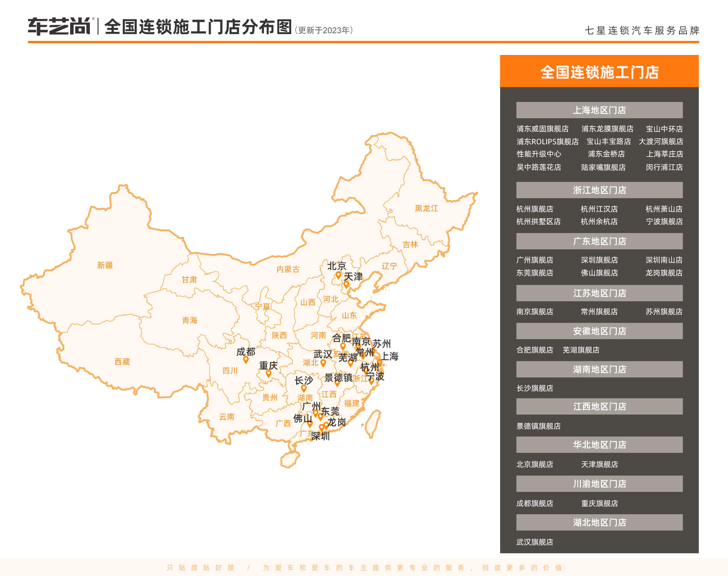Click the Chongqing (重庆) location pin

pyautogui.click(x=268, y=374)
